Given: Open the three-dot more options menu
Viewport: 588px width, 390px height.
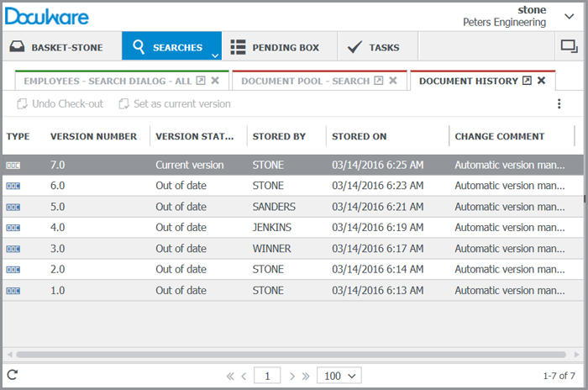Looking at the screenshot, I should pos(559,104).
